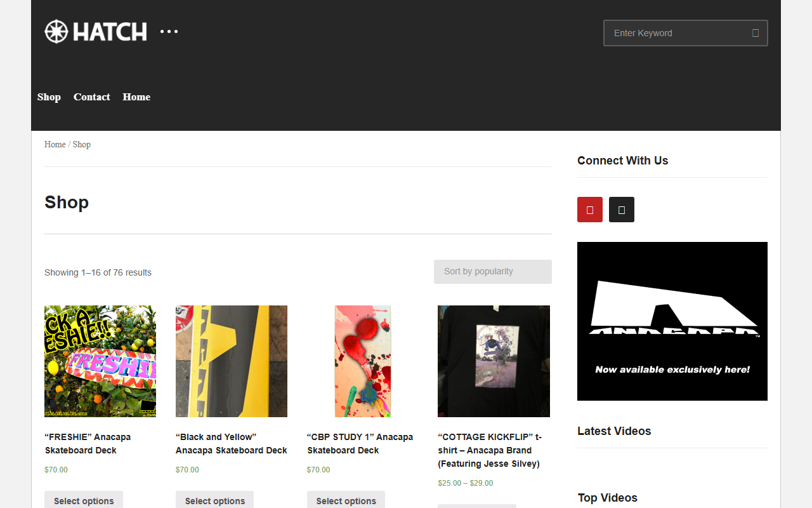
Task: Open the Black and Yellow deck product image
Action: point(232,361)
